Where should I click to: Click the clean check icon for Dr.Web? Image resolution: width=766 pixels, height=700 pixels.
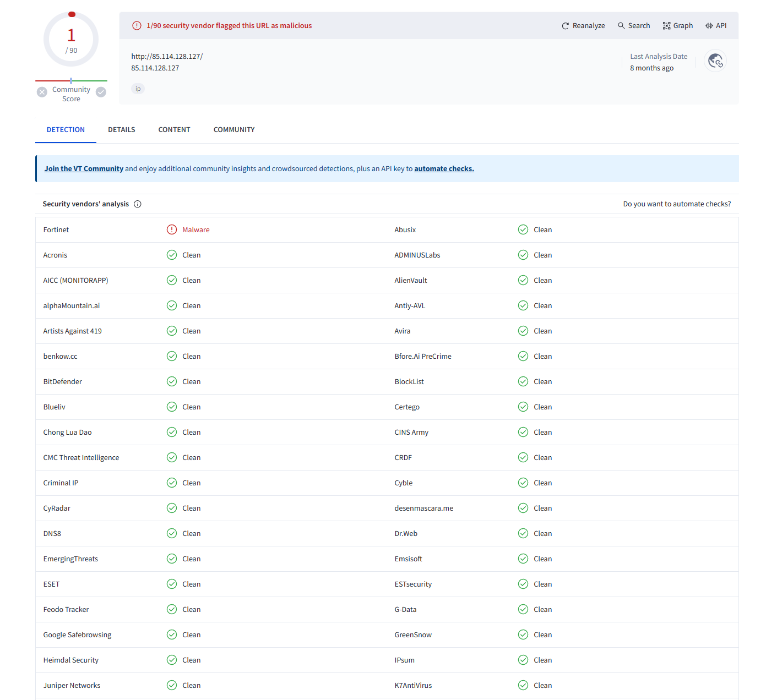tap(523, 533)
